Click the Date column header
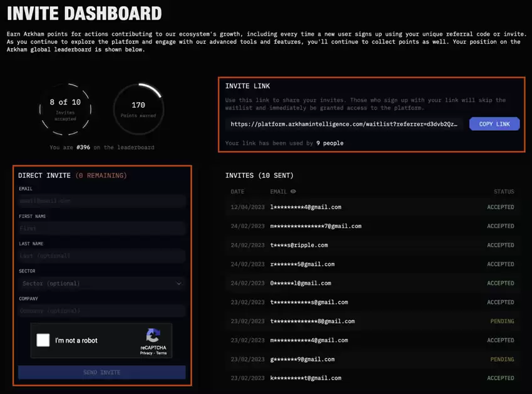Image resolution: width=532 pixels, height=394 pixels. click(x=237, y=192)
